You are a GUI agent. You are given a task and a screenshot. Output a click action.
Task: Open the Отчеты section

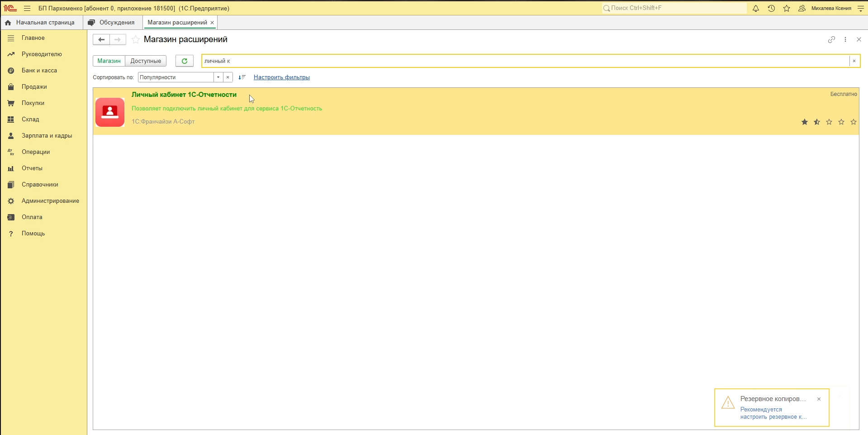click(x=43, y=168)
